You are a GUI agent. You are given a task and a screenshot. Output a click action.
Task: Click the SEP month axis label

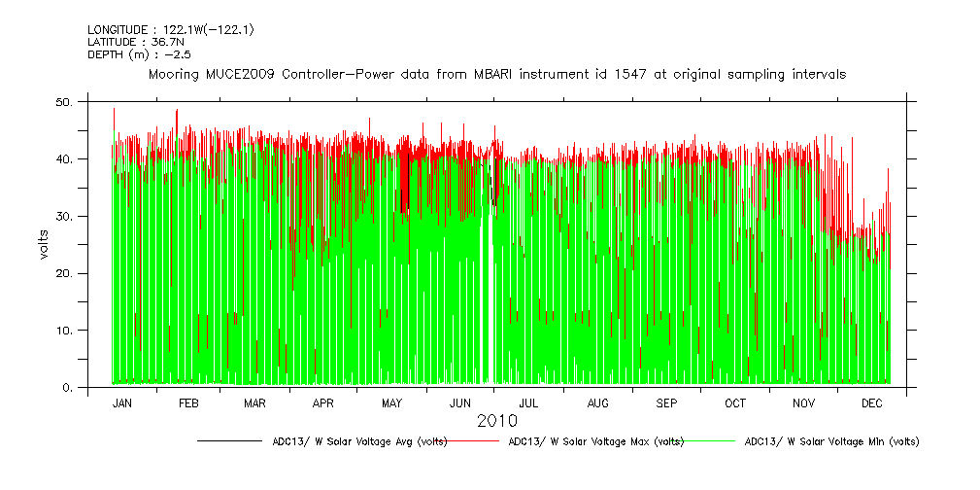(667, 402)
